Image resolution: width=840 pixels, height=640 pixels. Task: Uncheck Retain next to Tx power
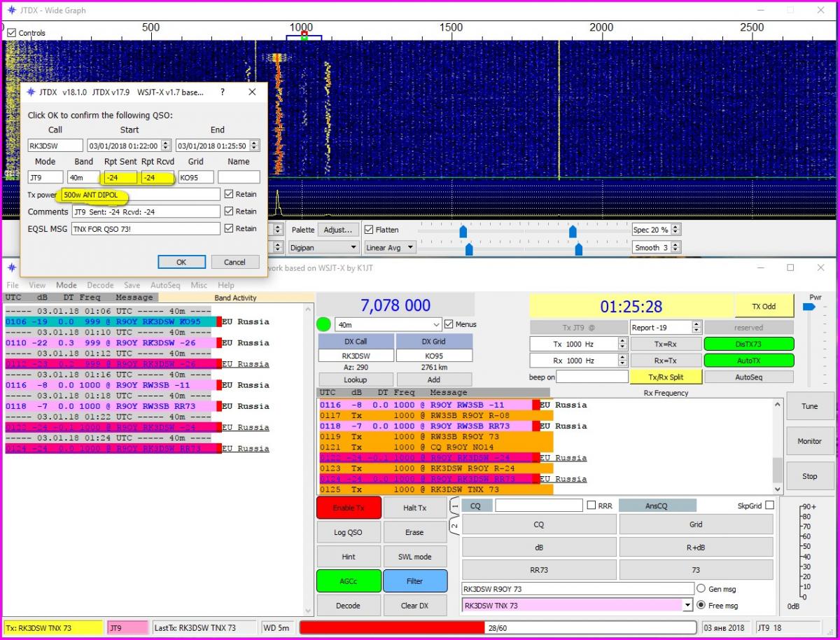(229, 194)
